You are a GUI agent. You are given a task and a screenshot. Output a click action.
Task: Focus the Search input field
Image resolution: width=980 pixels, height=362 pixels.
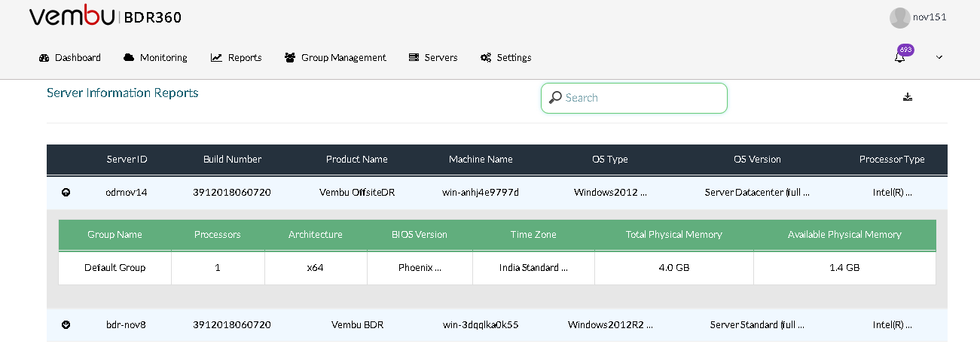634,98
